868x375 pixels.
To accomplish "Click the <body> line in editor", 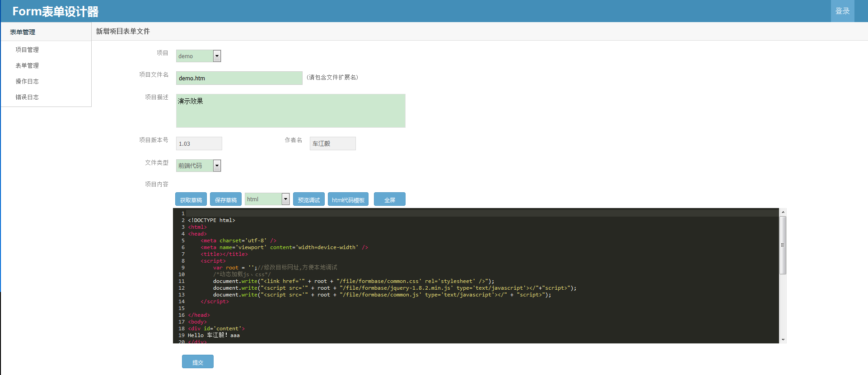I will tap(197, 322).
